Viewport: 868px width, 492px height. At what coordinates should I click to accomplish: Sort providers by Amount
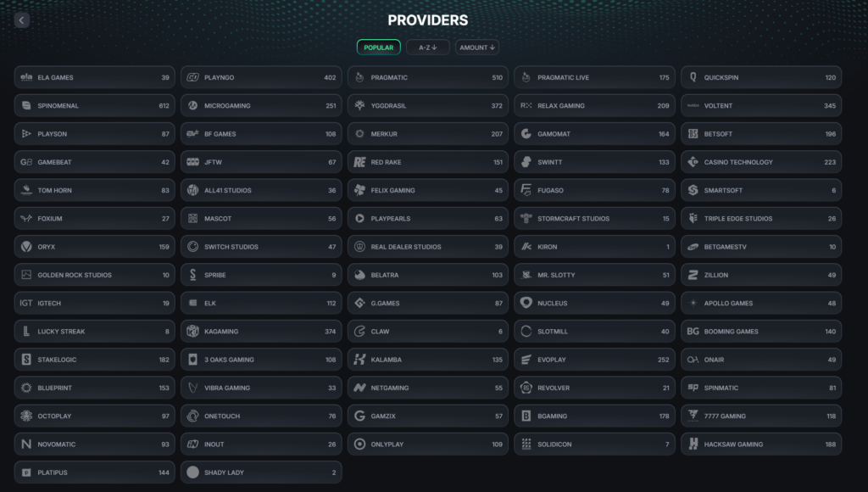pos(477,48)
